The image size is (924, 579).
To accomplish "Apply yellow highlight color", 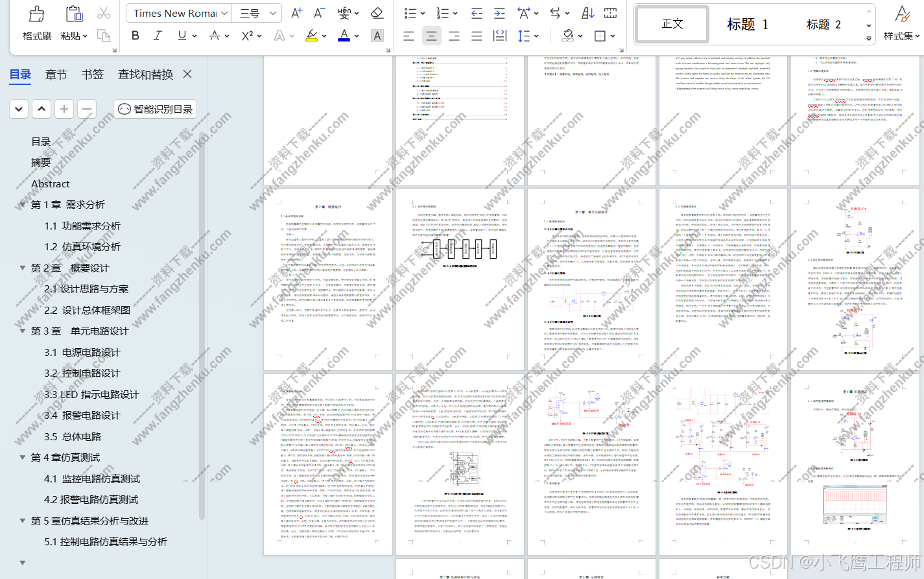I will coord(312,36).
